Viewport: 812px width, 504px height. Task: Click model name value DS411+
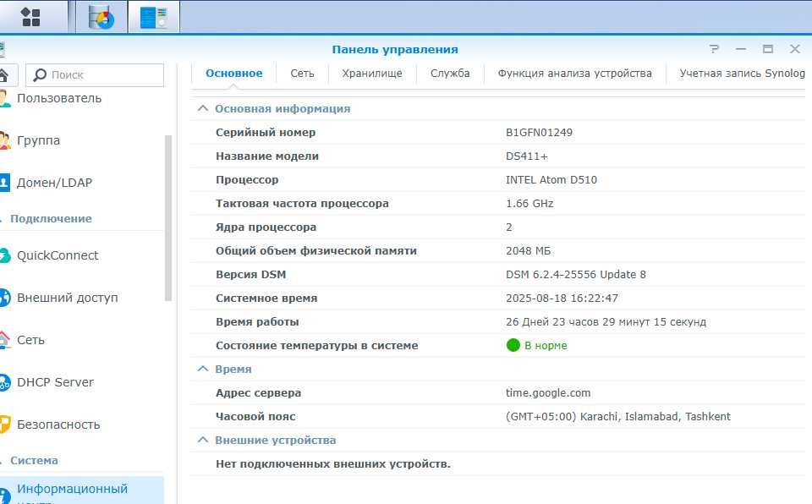(527, 156)
